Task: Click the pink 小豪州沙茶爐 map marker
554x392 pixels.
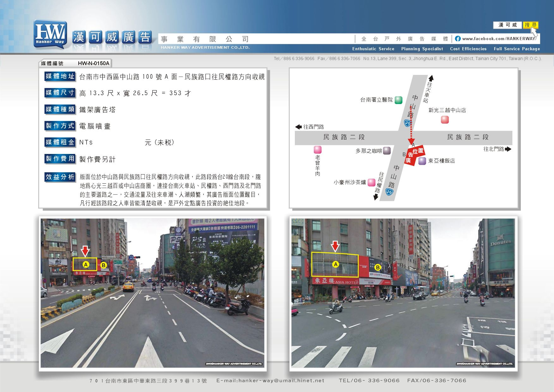Action: pos(372,182)
